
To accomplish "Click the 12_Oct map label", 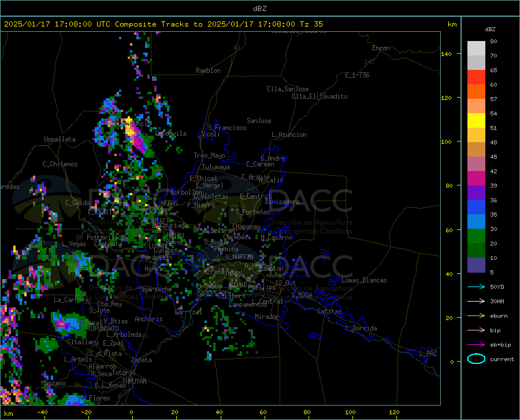I will tap(285, 283).
